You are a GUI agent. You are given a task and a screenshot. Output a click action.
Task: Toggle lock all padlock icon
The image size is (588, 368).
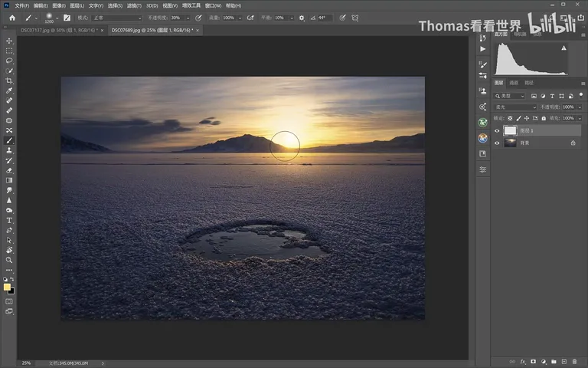tap(544, 118)
